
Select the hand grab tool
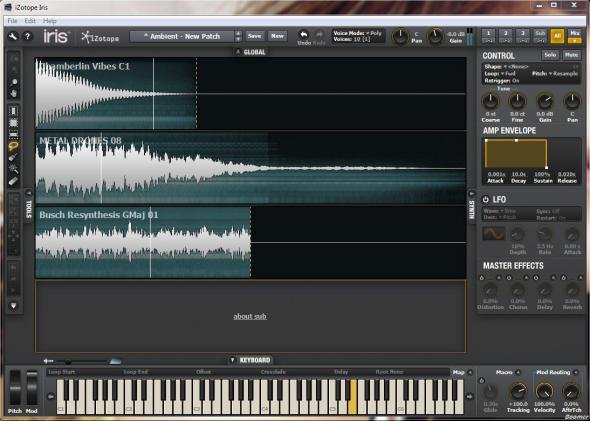pos(14,93)
